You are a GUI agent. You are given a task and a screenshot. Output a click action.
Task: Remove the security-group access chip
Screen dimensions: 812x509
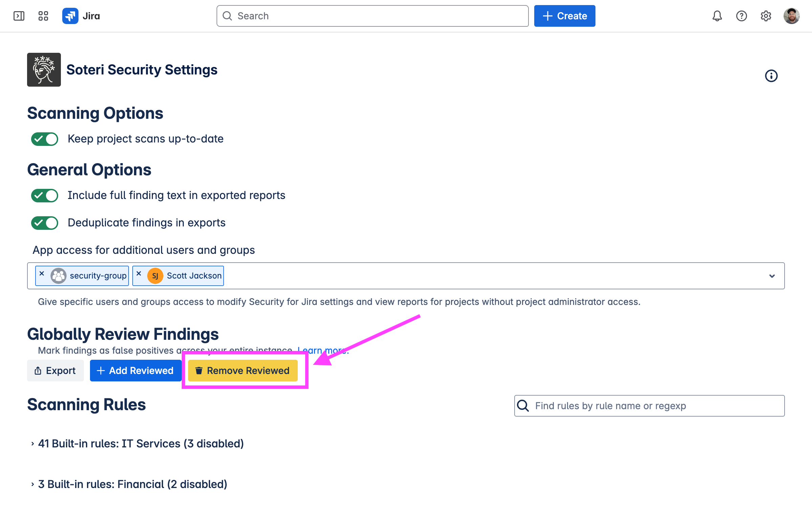[x=42, y=273]
